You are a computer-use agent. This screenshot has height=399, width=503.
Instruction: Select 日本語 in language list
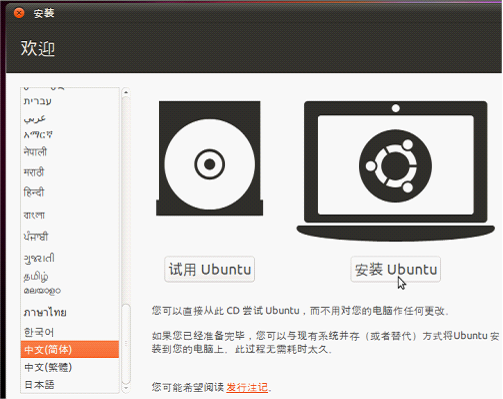[x=70, y=385]
